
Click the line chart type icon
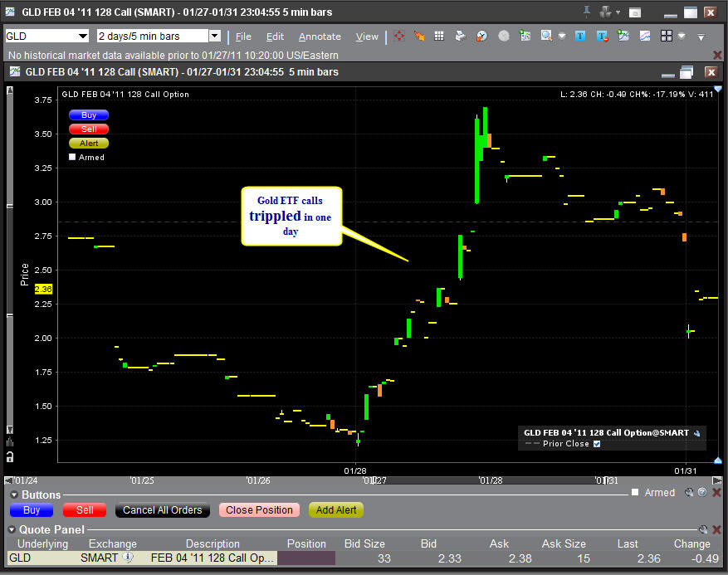(645, 37)
